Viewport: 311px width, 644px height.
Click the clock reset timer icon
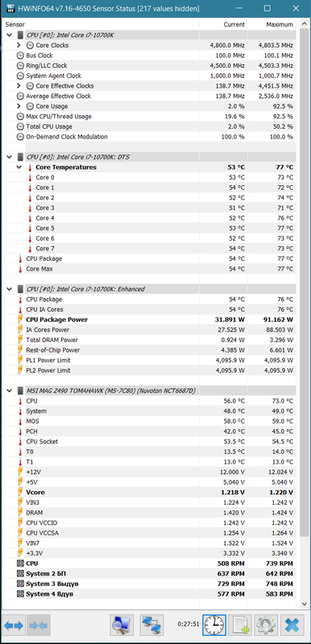click(214, 625)
